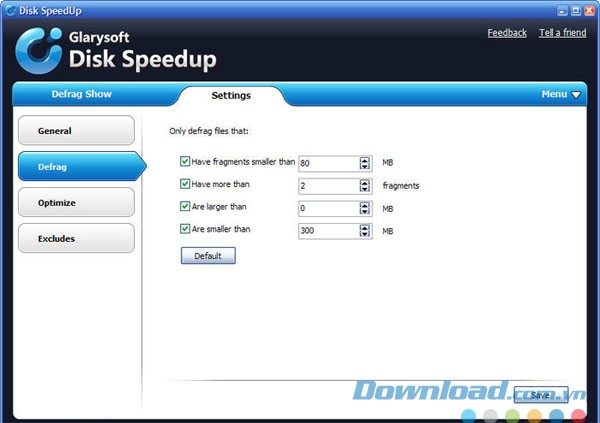Uncheck Have fragments smaller than checkbox

click(185, 161)
